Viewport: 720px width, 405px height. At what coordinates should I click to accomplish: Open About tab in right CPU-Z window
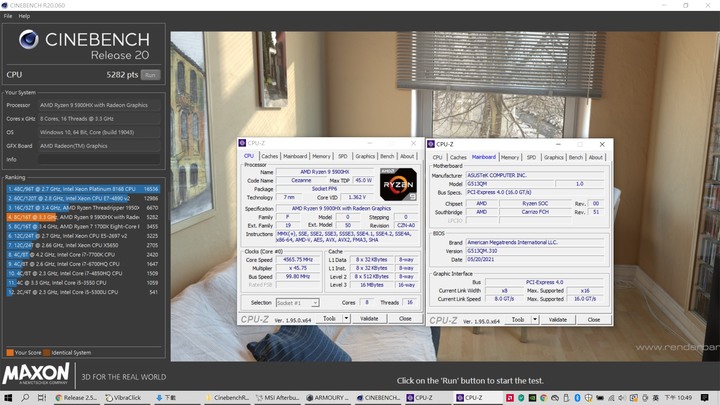point(596,157)
